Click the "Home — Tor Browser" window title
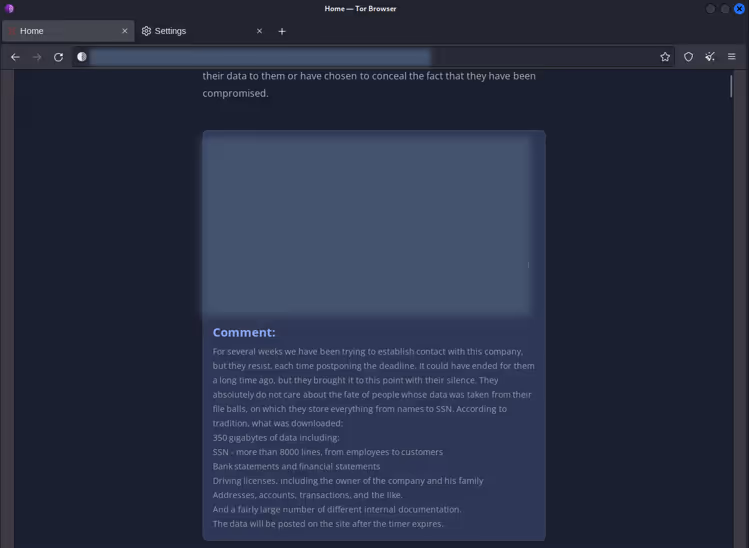 click(360, 9)
